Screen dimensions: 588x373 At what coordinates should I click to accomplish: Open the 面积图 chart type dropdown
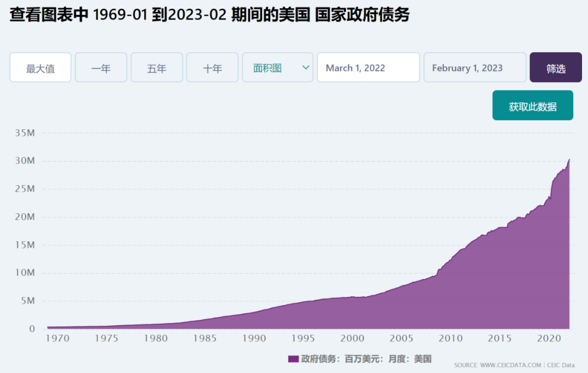click(268, 67)
